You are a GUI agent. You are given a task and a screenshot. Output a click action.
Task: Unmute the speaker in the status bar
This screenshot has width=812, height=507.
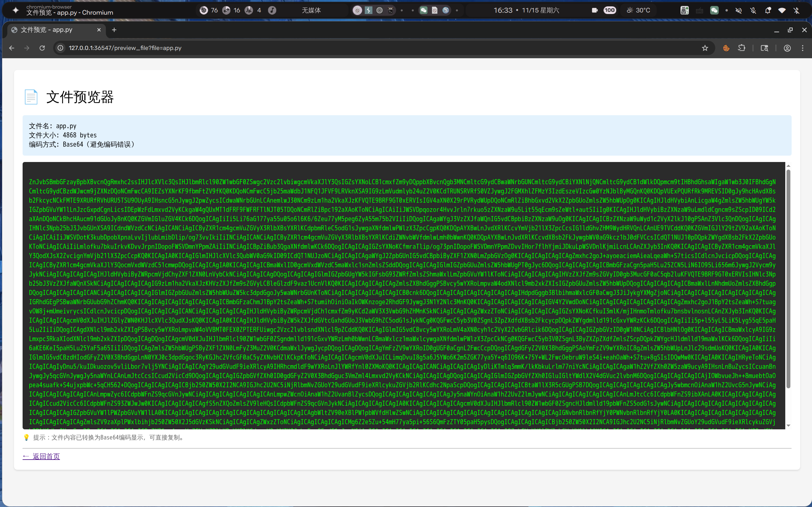(739, 11)
